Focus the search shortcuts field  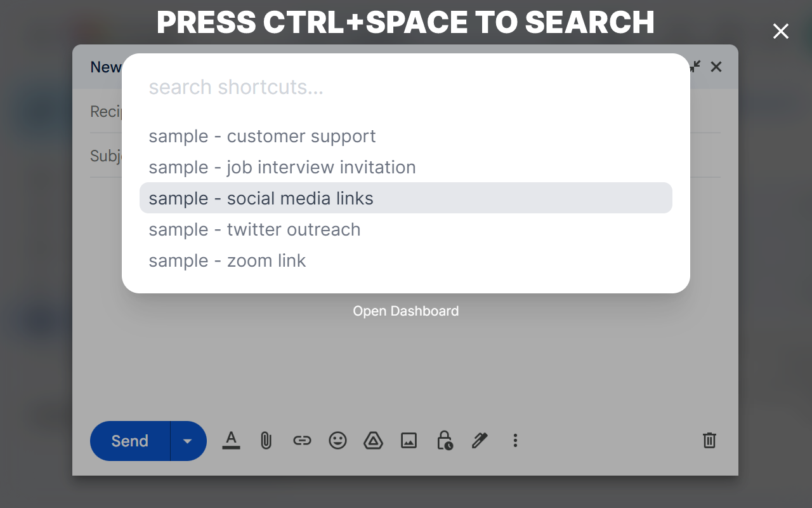click(406, 87)
